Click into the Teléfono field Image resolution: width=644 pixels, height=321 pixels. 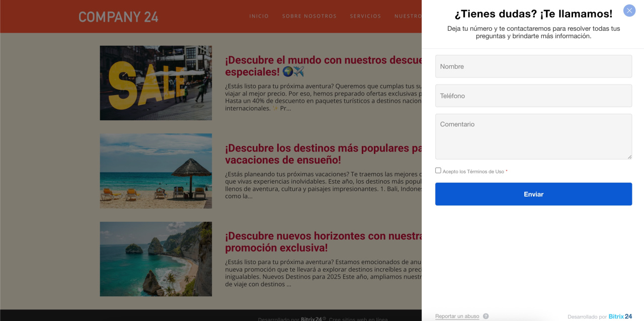tap(533, 96)
